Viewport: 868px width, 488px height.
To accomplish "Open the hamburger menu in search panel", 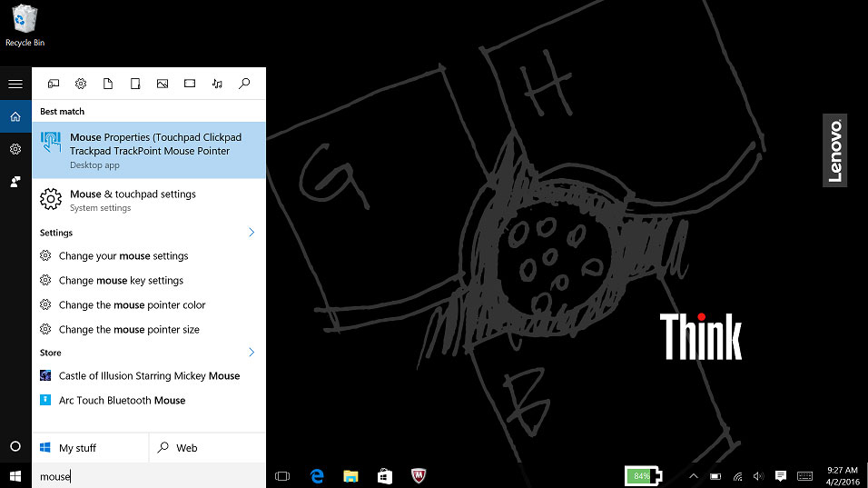I will [15, 84].
